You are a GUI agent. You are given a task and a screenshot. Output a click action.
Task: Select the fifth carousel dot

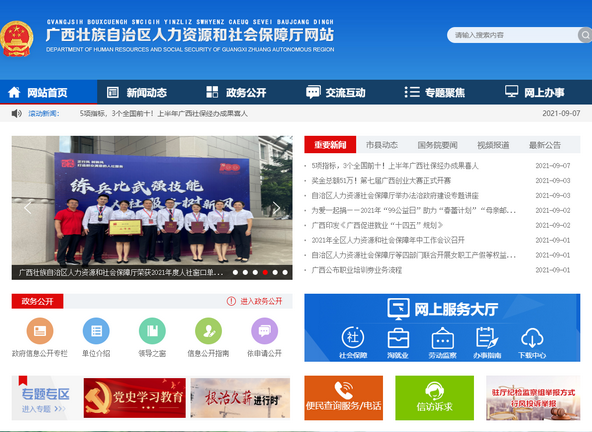point(275,272)
